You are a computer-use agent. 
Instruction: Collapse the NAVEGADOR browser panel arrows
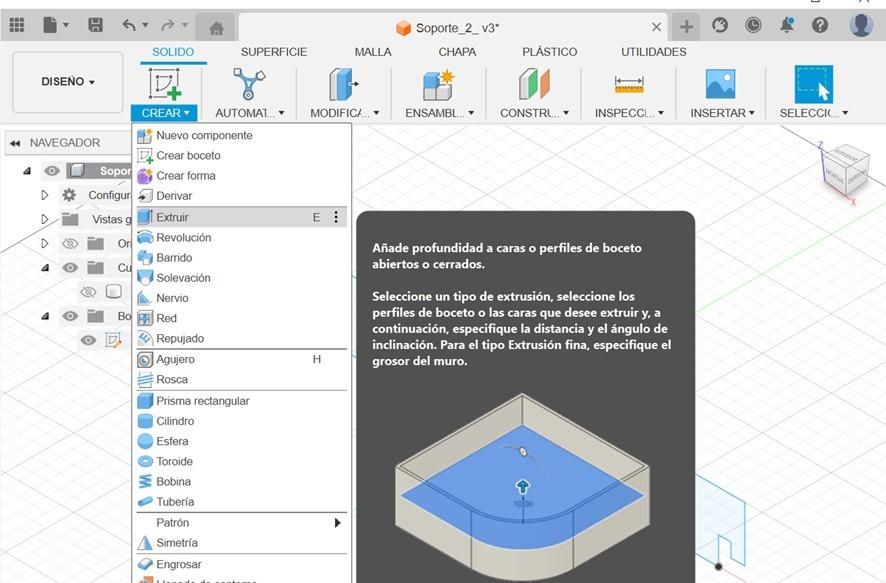15,143
